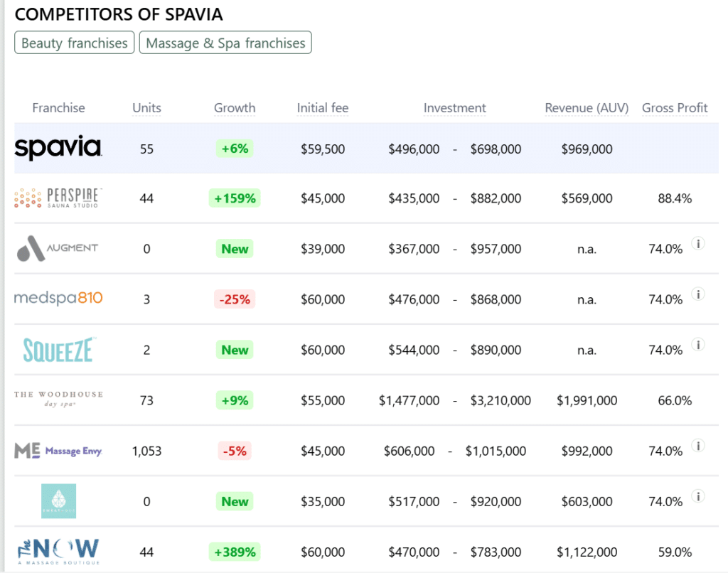The image size is (728, 573).
Task: Click the Units column header
Action: [146, 108]
